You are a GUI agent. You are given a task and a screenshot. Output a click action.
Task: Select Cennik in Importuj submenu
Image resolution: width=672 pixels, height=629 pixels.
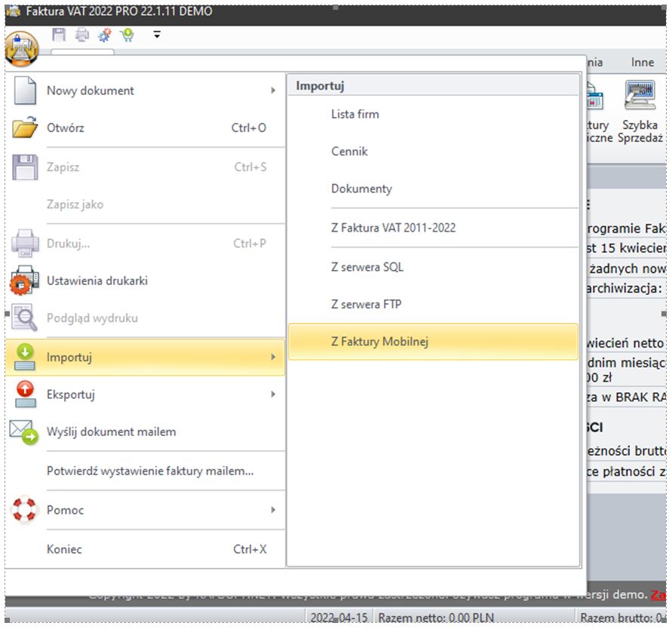433,152
